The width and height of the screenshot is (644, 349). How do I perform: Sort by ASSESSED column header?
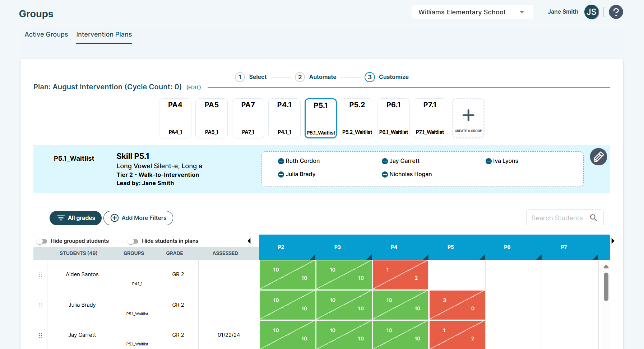(x=225, y=253)
